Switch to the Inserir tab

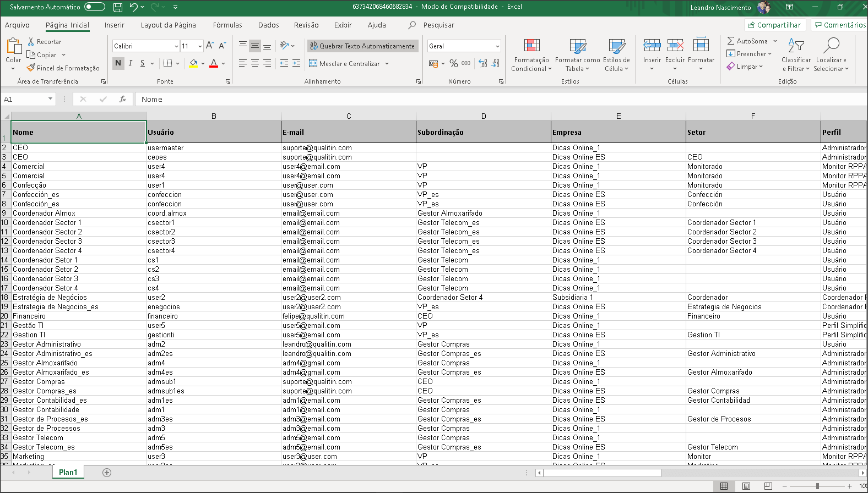(x=115, y=25)
